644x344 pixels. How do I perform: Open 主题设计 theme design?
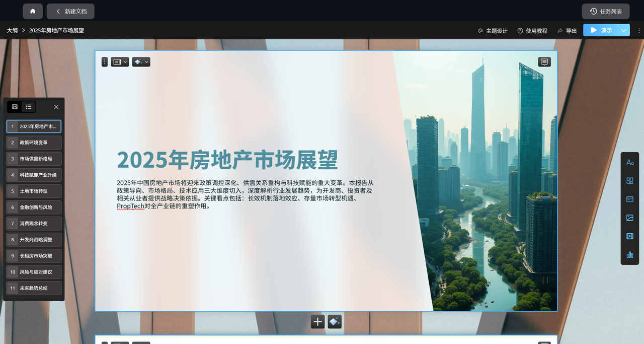coord(493,31)
